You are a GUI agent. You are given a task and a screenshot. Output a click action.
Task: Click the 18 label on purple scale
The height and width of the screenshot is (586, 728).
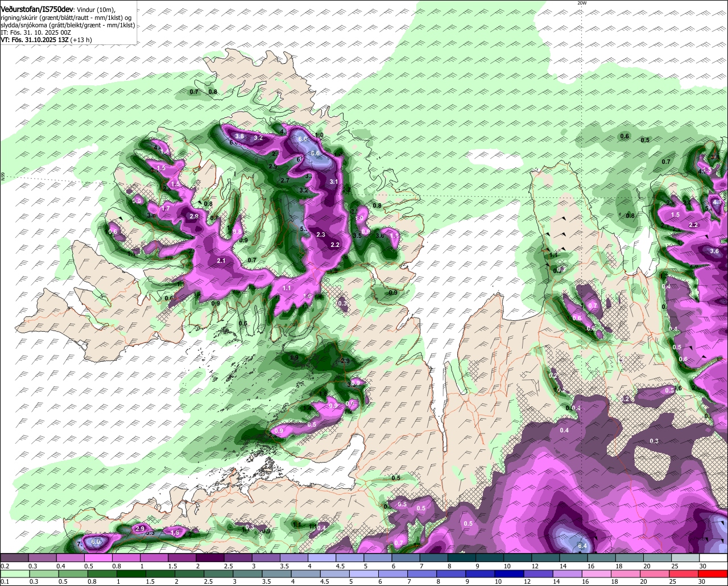pos(619,567)
